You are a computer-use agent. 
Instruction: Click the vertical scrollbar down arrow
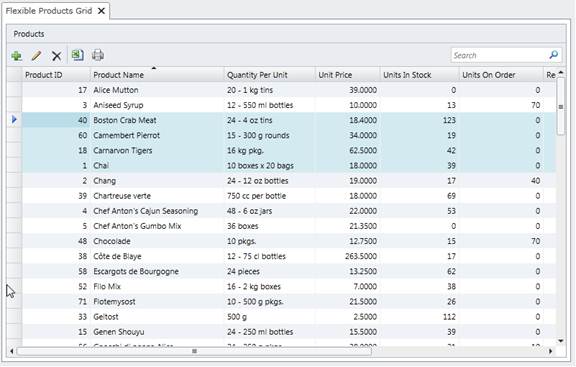(x=561, y=341)
